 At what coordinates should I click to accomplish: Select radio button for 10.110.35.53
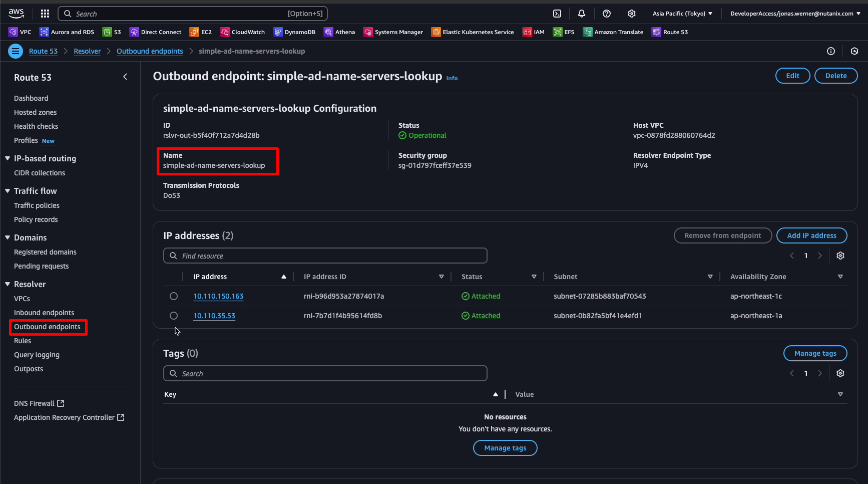pos(174,316)
